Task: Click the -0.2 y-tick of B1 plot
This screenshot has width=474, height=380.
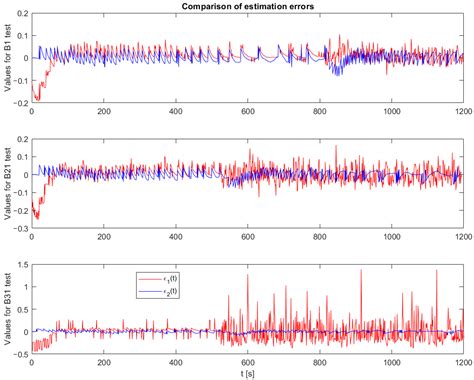Action: coord(21,103)
